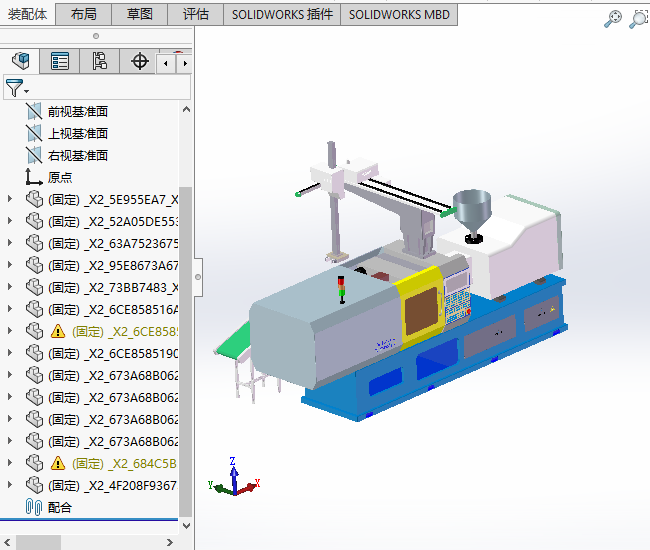Viewport: 650px width, 550px height.
Task: Select the 配合 mates folder
Action: click(x=60, y=507)
